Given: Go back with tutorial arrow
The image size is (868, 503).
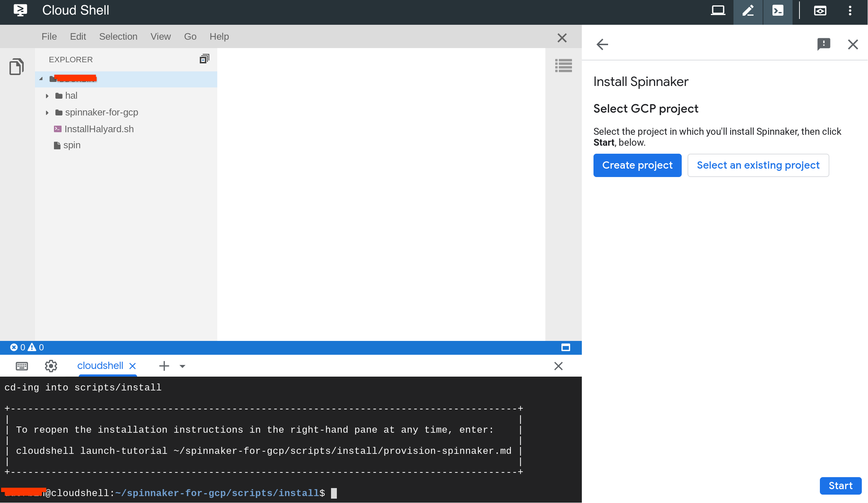Looking at the screenshot, I should coord(602,44).
